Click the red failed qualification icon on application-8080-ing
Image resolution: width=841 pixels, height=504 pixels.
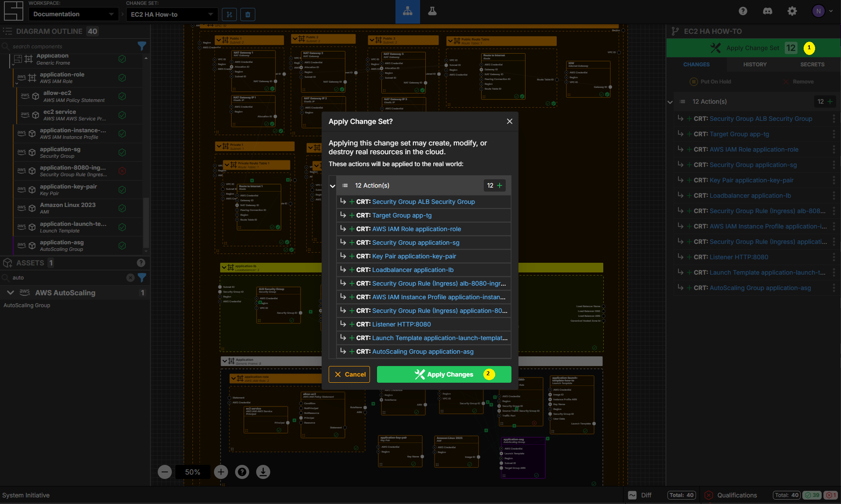(x=122, y=171)
